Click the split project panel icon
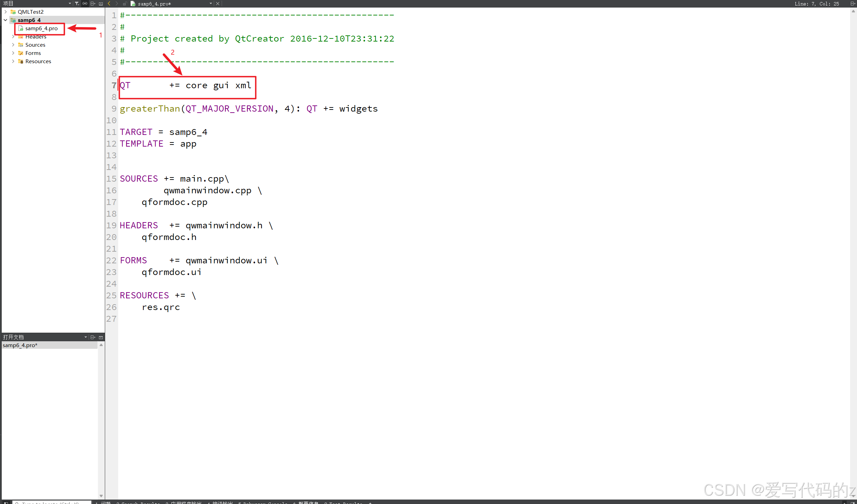Image resolution: width=857 pixels, height=504 pixels. (x=93, y=3)
